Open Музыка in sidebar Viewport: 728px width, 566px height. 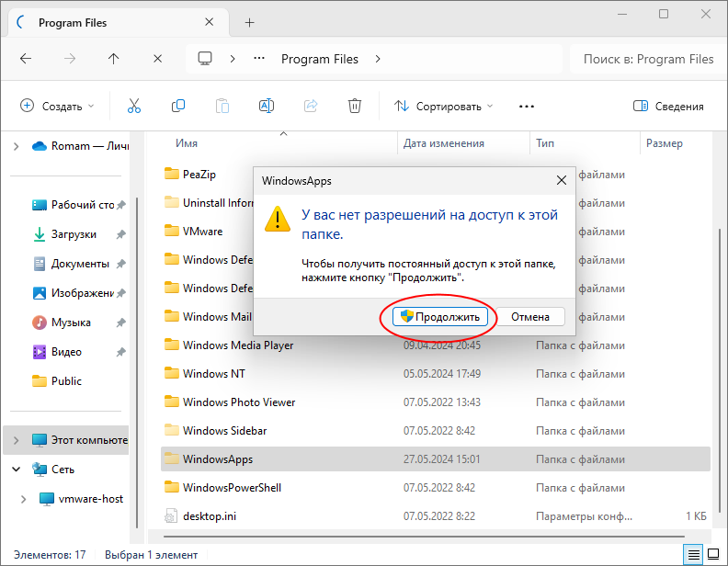coord(62,323)
